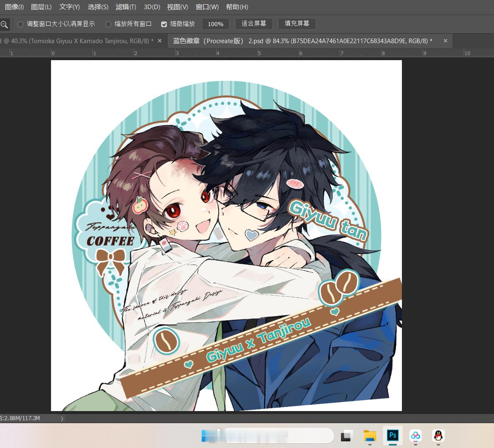Close the 蓝色徽章 2.psd document tab
The width and height of the screenshot is (494, 448).
click(445, 41)
